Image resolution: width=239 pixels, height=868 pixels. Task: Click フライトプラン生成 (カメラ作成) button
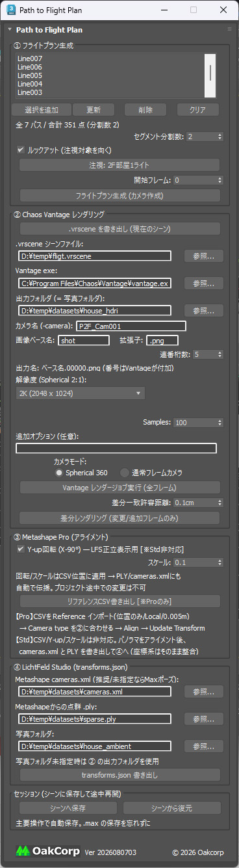tap(120, 195)
